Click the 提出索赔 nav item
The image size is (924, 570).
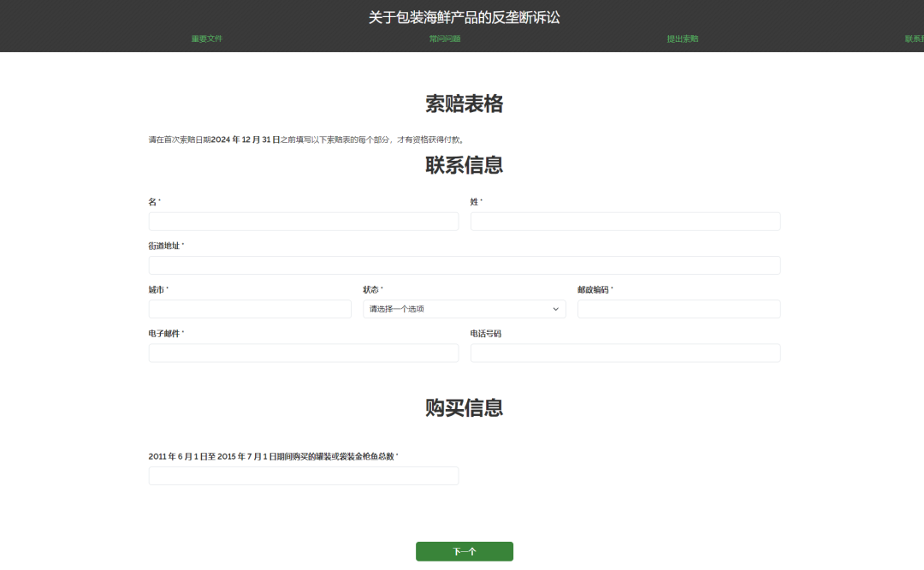682,39
